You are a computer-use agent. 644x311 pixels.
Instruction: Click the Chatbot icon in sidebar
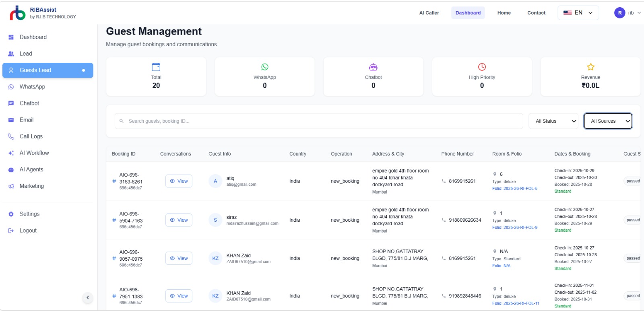click(11, 103)
